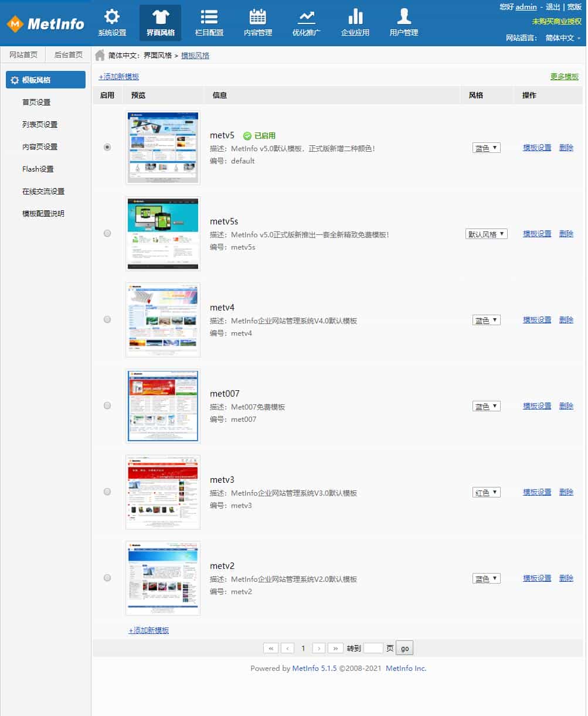Enable the metv2 template radio button
Viewport: 588px width, 716px height.
click(x=107, y=578)
